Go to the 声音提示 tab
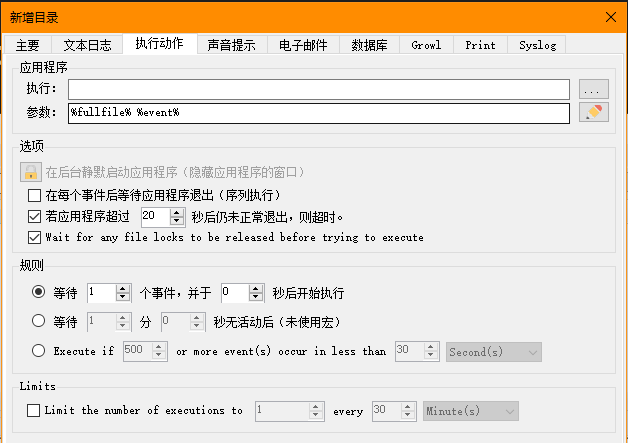 [231, 44]
